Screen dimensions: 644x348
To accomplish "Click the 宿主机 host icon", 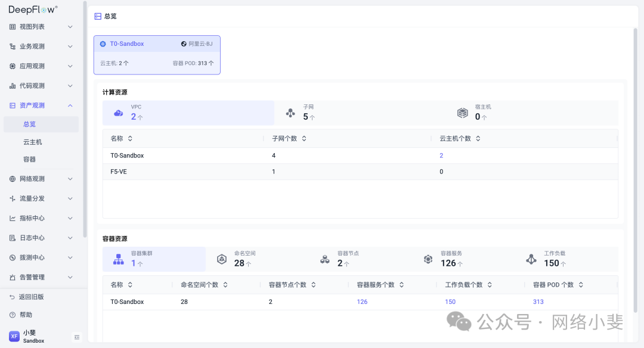I will click(x=462, y=113).
